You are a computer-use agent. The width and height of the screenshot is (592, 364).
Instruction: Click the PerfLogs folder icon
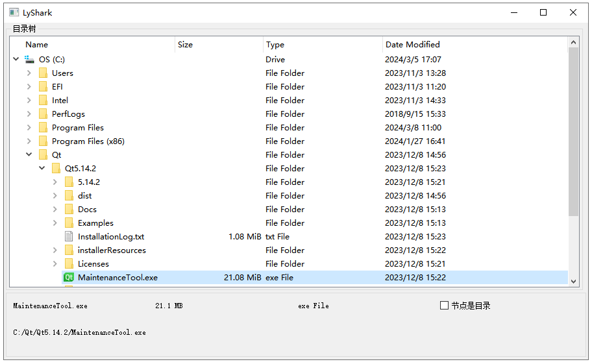[43, 114]
